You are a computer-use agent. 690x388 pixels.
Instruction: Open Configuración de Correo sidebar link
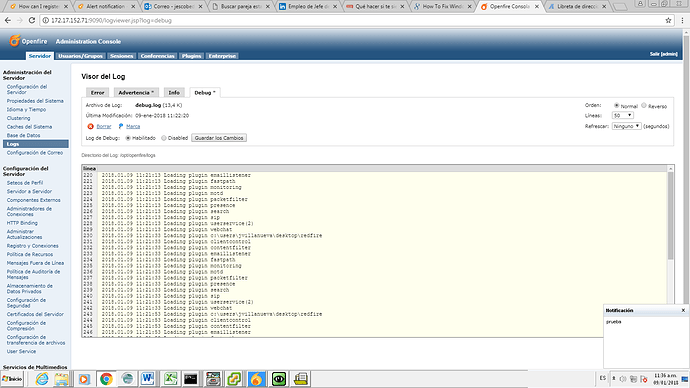pyautogui.click(x=34, y=153)
